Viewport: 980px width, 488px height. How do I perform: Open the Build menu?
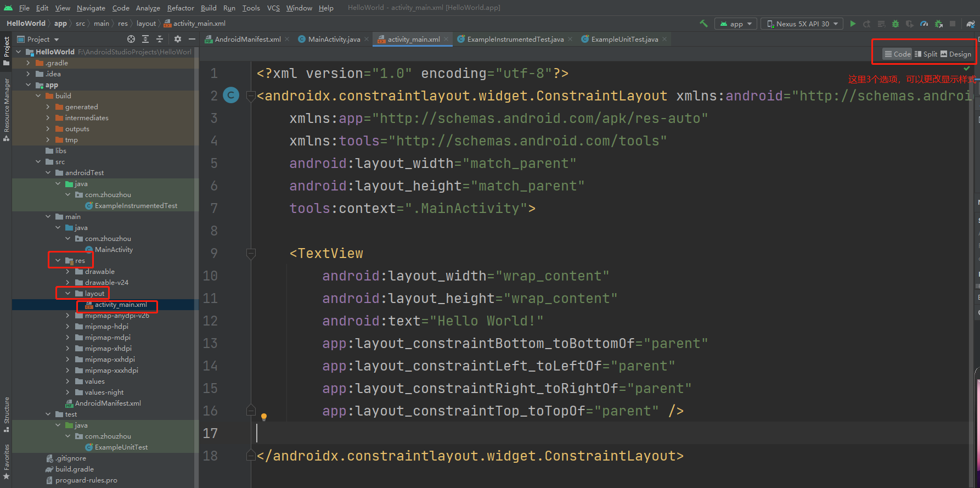click(x=209, y=8)
